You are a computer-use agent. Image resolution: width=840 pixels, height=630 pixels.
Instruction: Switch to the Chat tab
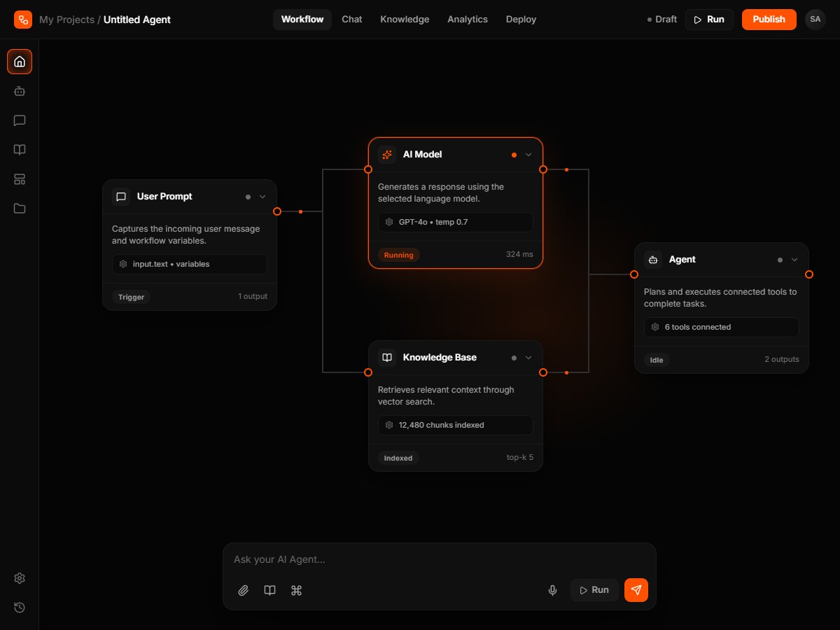pyautogui.click(x=352, y=20)
